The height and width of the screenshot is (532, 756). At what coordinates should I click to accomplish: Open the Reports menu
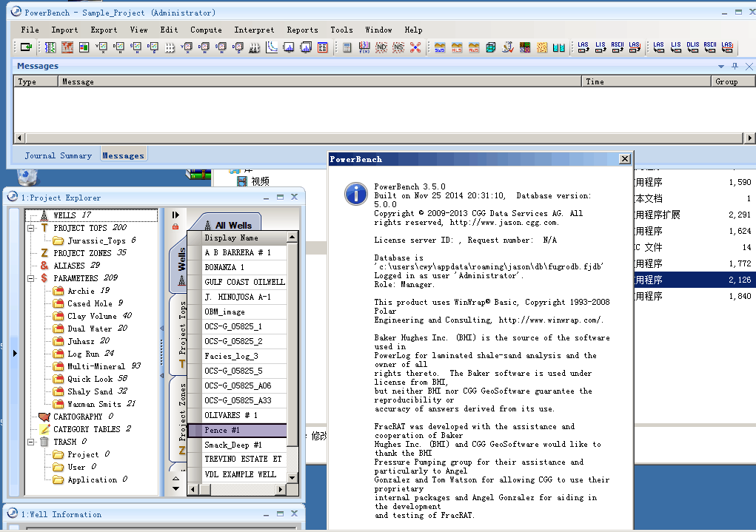(x=302, y=30)
